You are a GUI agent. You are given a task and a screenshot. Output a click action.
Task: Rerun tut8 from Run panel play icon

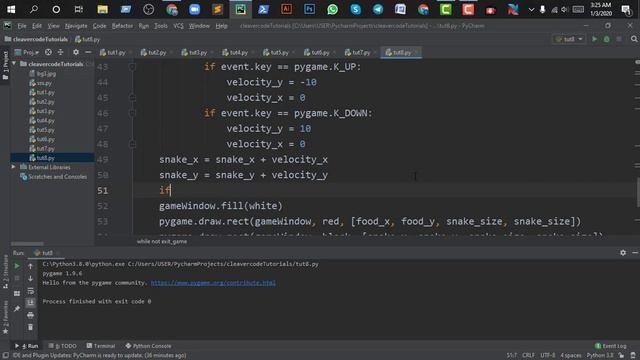(17, 266)
